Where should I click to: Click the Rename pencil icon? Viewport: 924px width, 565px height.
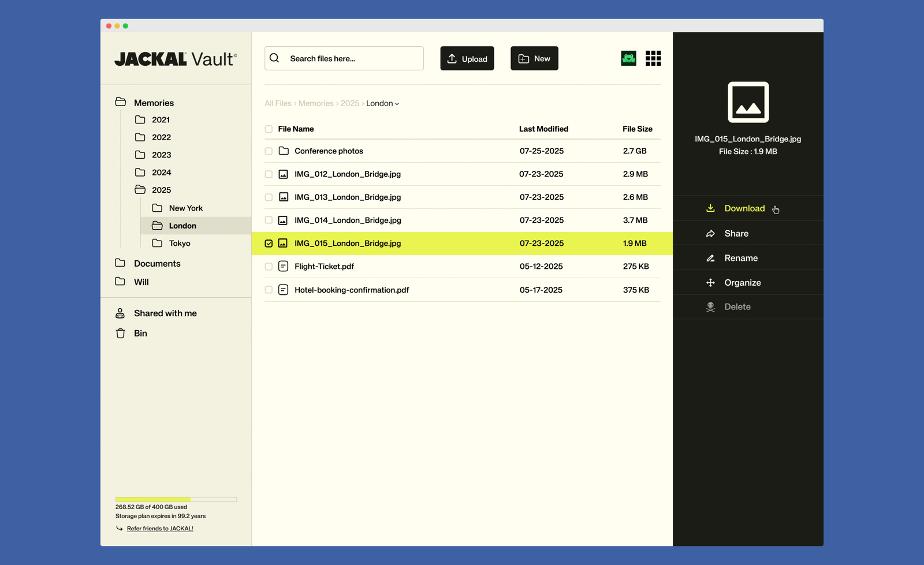coord(710,259)
